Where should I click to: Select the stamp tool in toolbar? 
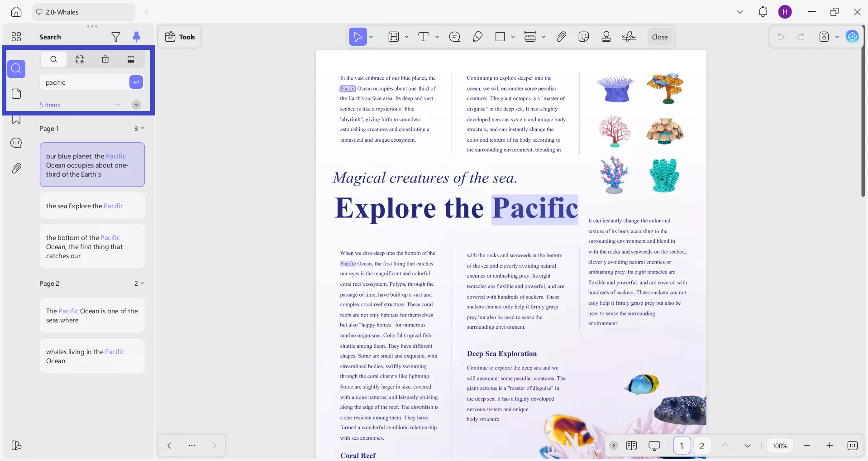click(606, 37)
